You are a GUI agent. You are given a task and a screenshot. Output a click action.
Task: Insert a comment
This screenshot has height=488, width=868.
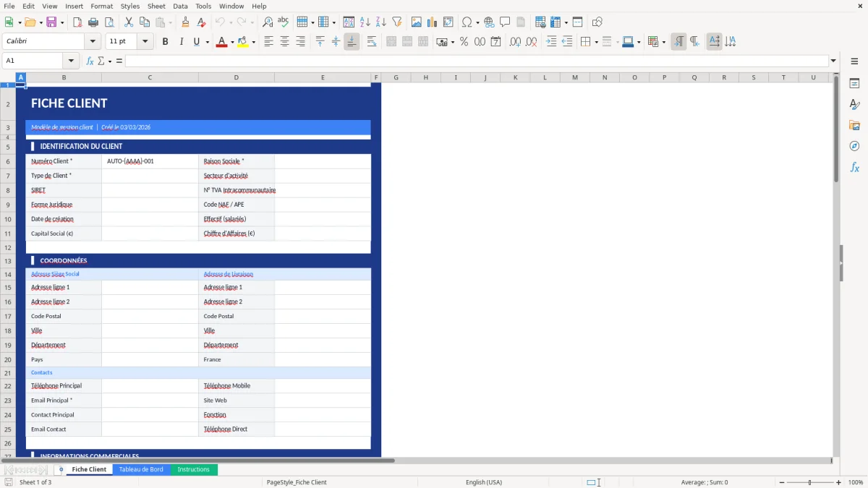click(x=506, y=22)
